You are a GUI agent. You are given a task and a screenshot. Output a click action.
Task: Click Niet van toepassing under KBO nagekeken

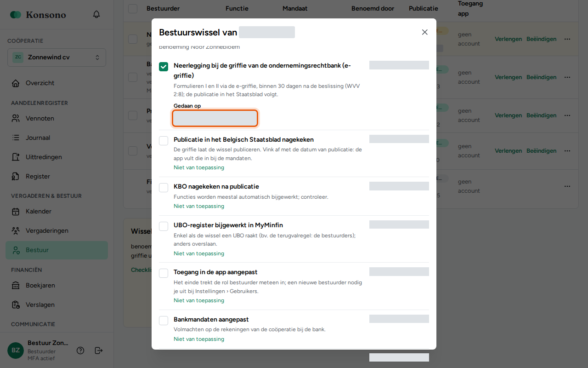click(x=199, y=206)
